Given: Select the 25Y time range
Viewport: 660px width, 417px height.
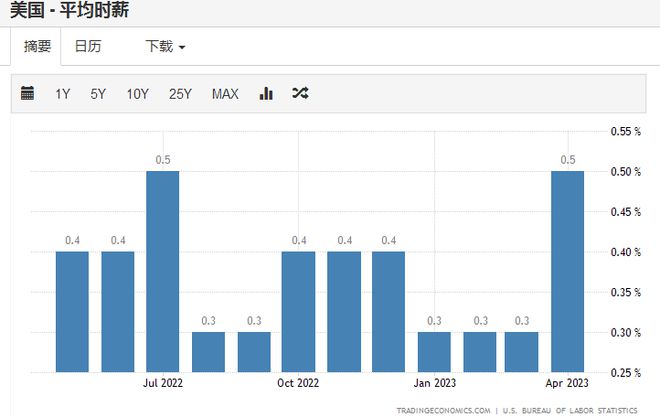Looking at the screenshot, I should 180,93.
